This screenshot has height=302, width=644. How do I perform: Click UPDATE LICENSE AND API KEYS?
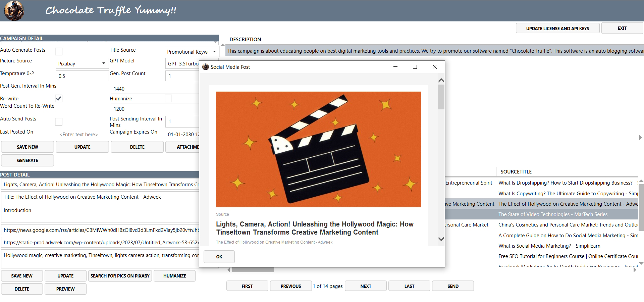[x=557, y=28]
